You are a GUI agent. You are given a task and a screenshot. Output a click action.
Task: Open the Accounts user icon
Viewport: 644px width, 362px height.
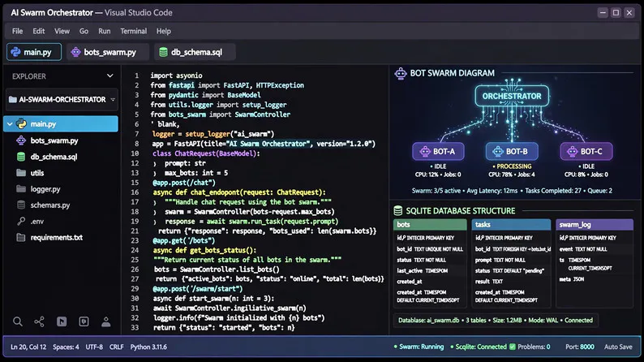coord(106,321)
